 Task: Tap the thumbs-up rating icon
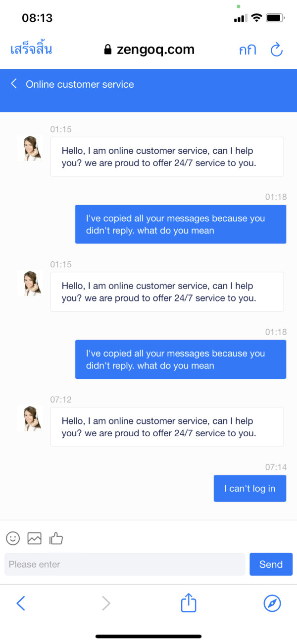56,538
